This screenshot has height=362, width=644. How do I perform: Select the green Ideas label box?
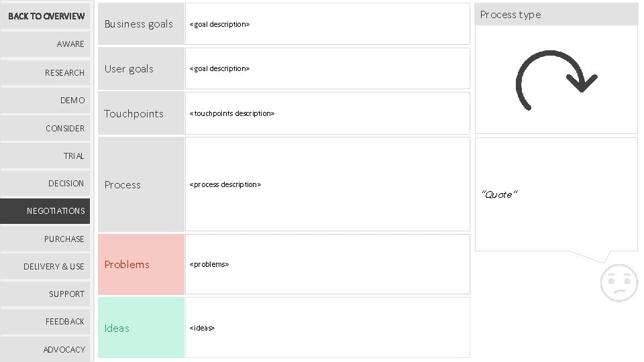pyautogui.click(x=141, y=328)
